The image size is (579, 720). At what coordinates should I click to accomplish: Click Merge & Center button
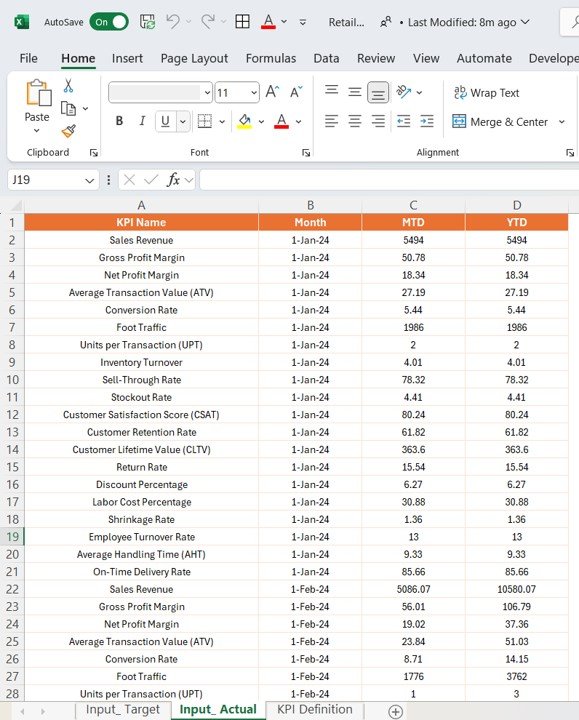tap(500, 122)
